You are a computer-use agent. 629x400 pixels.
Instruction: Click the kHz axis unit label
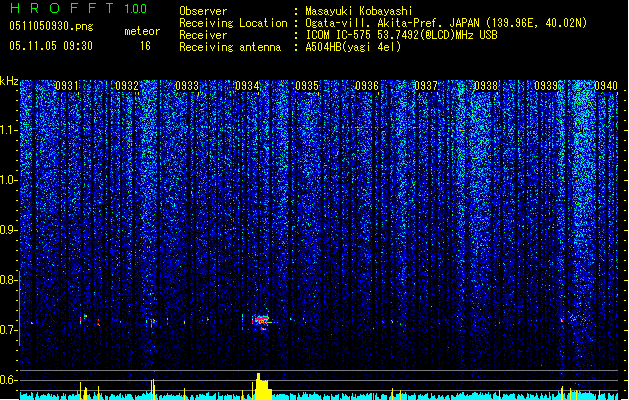pyautogui.click(x=9, y=81)
